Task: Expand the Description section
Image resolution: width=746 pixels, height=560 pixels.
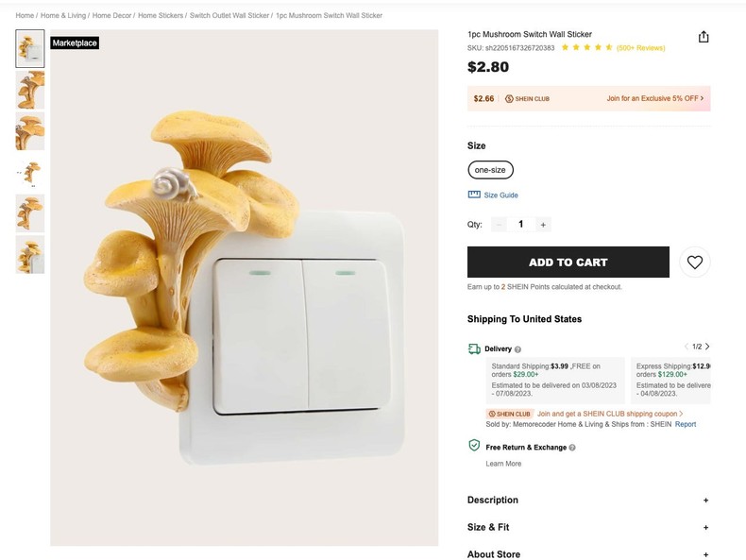Action: 705,501
